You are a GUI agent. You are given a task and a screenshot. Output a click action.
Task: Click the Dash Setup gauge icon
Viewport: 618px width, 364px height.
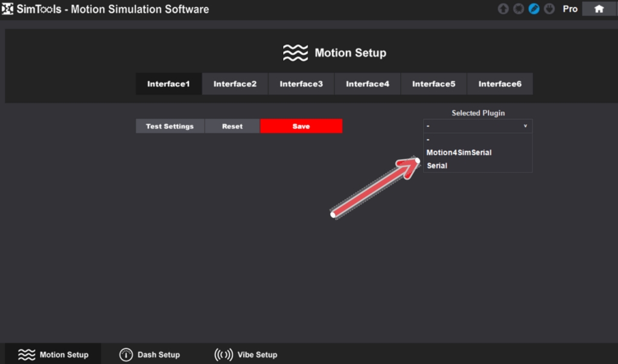point(126,354)
